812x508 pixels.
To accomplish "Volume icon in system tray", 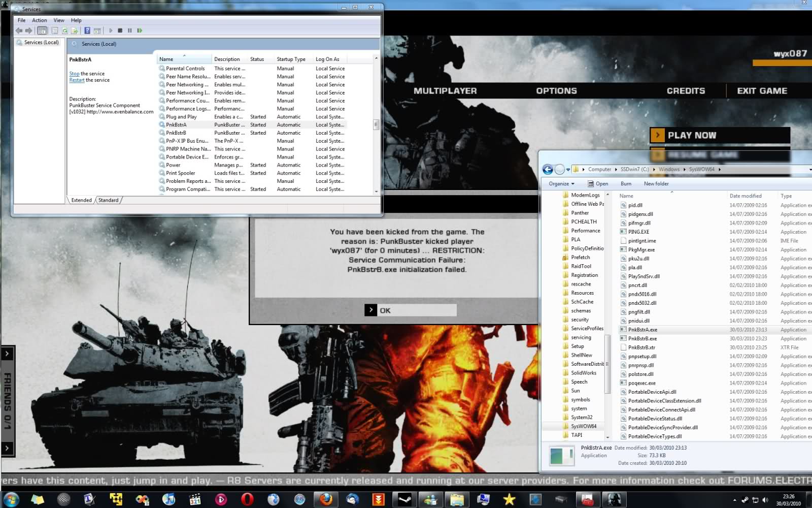I will [765, 500].
